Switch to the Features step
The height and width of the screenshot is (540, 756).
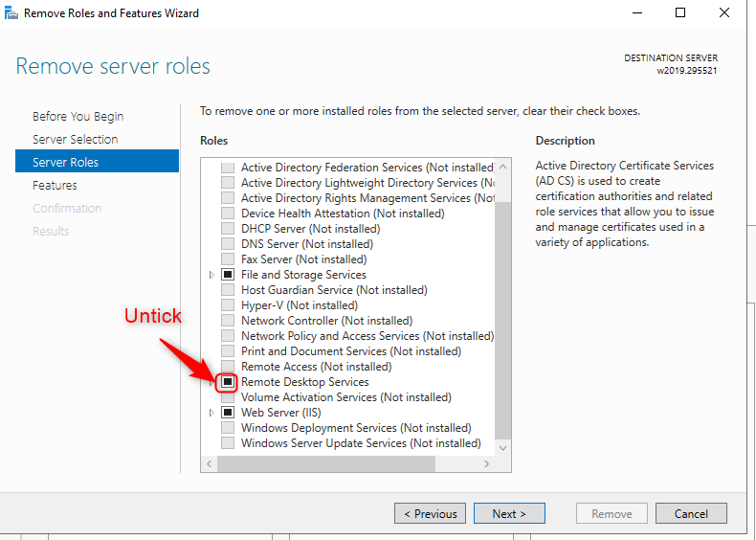pyautogui.click(x=55, y=185)
